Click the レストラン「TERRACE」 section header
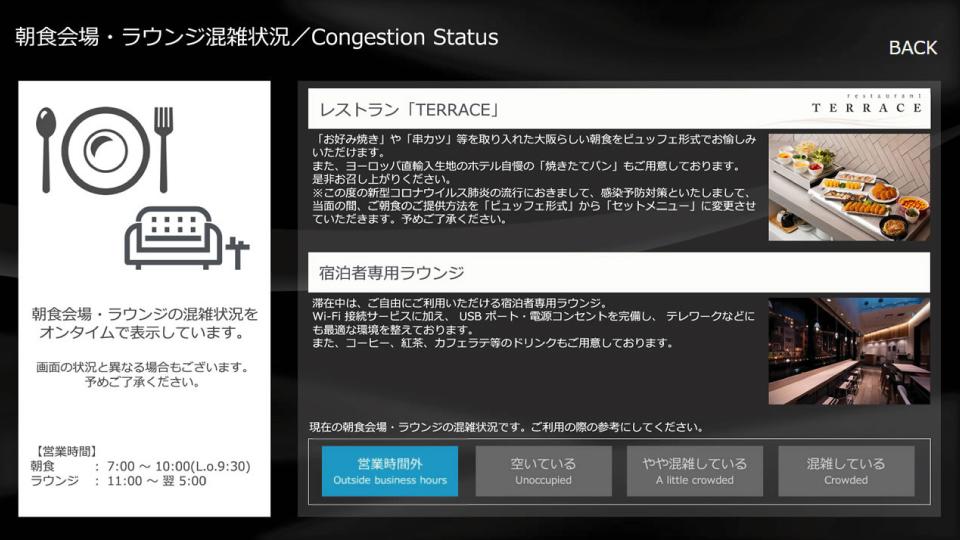This screenshot has width=960, height=540. point(619,109)
